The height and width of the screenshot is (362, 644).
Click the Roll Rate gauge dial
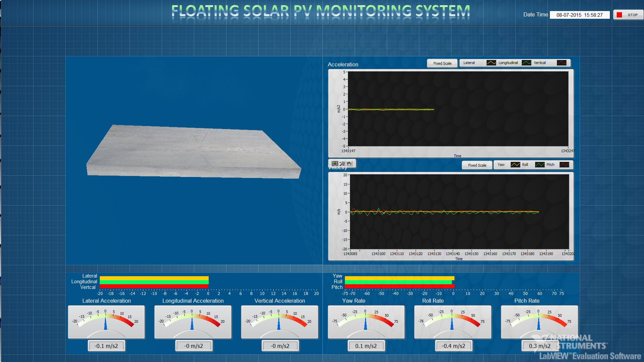pos(452,322)
